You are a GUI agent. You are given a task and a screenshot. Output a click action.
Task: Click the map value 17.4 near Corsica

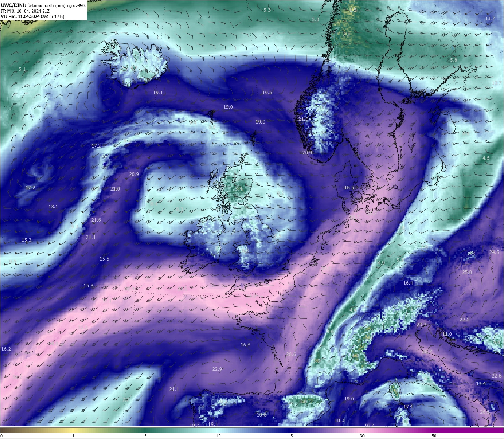click(x=408, y=406)
